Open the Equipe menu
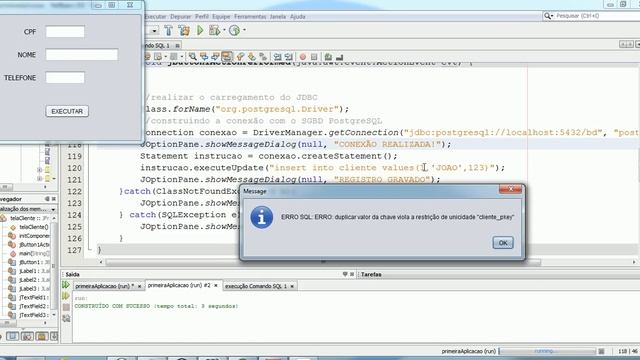The image size is (640, 360). [221, 17]
